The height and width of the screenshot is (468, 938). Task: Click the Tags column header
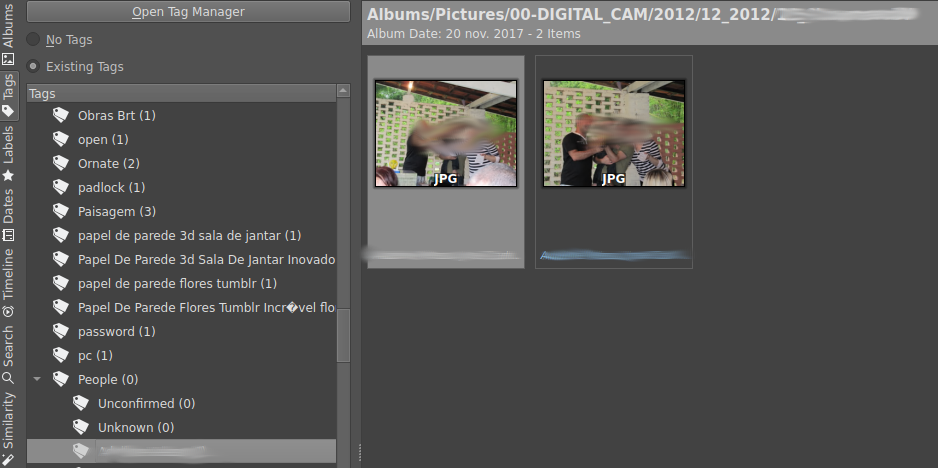[x=180, y=93]
